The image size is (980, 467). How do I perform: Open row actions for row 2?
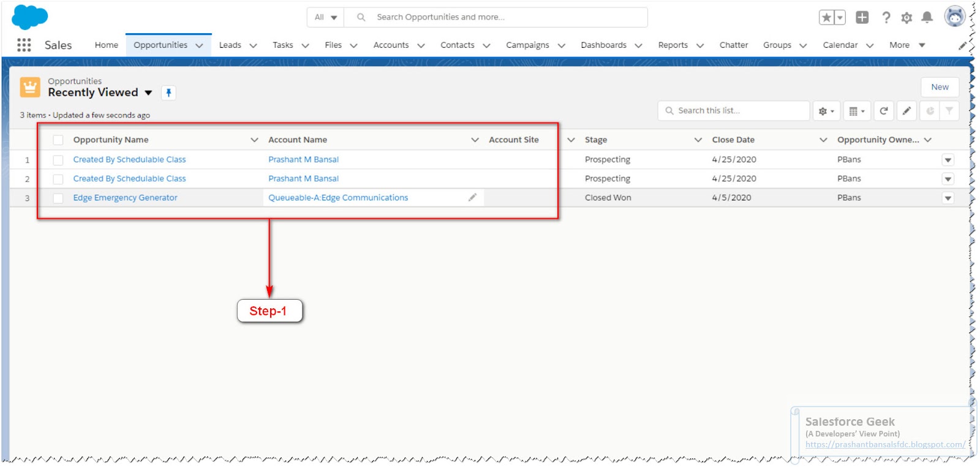[x=948, y=179]
